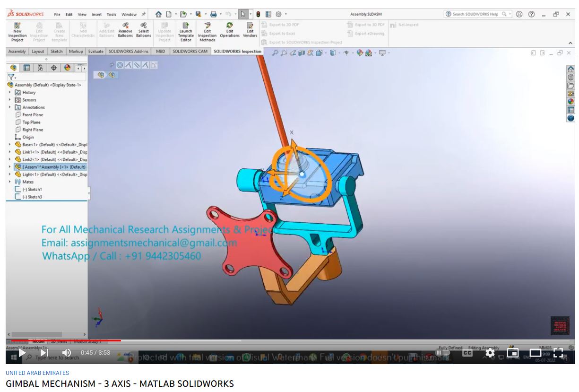The image size is (579, 392).
Task: Click the SOLIDWORKS Help question mark icon
Action: point(531,14)
